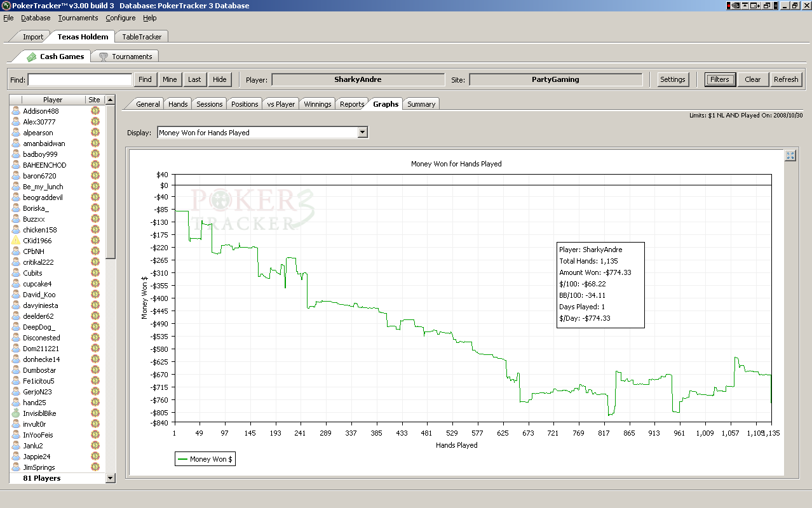Image resolution: width=812 pixels, height=508 pixels.
Task: Click the player avatar icon beside alpearson
Action: 16,133
